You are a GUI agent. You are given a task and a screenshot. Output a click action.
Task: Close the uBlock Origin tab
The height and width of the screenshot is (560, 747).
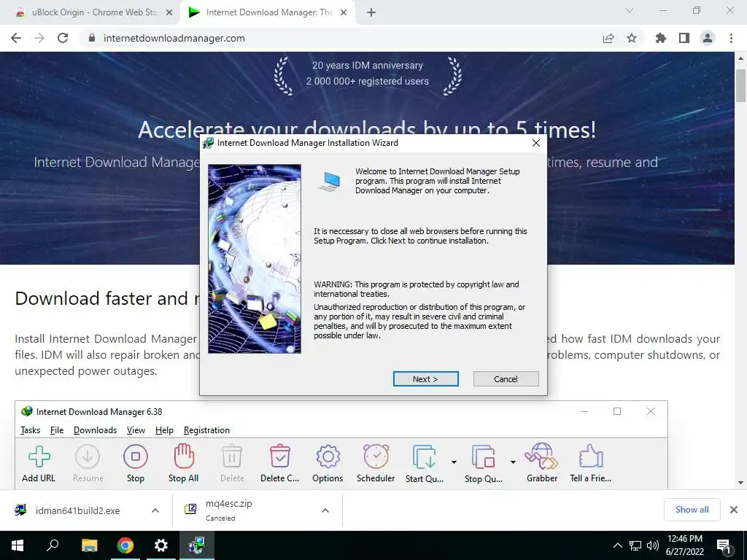pos(169,12)
